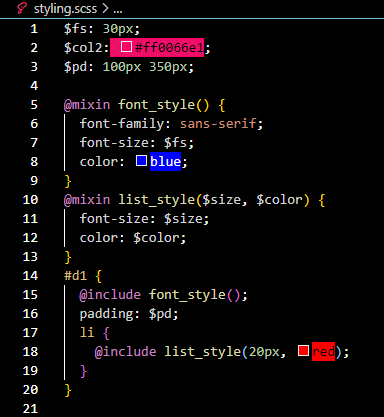The width and height of the screenshot is (384, 417).
Task: Click the "#ff0066e1" hex value
Action: [169, 48]
